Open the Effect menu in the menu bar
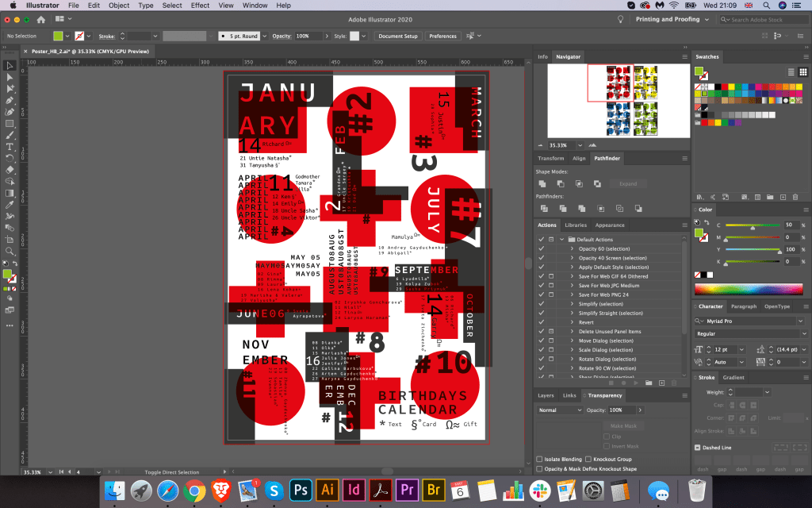The height and width of the screenshot is (508, 812). click(200, 6)
